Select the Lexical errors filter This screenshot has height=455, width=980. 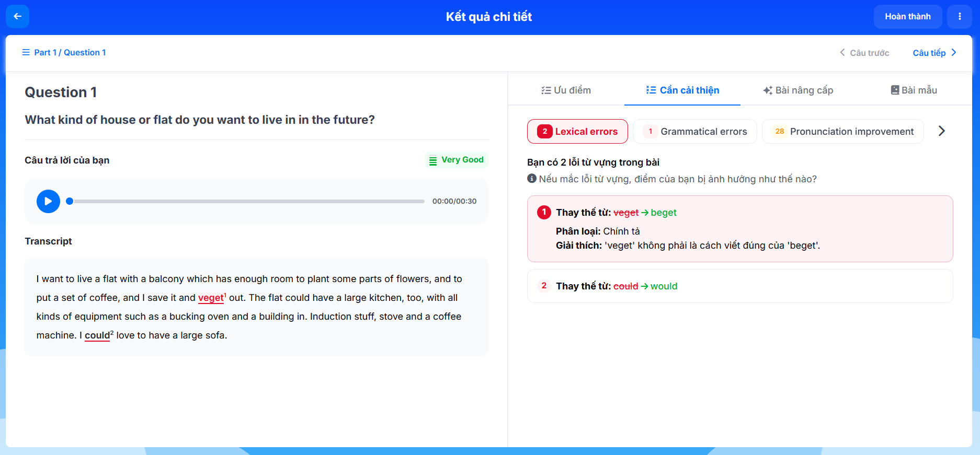[x=577, y=132]
